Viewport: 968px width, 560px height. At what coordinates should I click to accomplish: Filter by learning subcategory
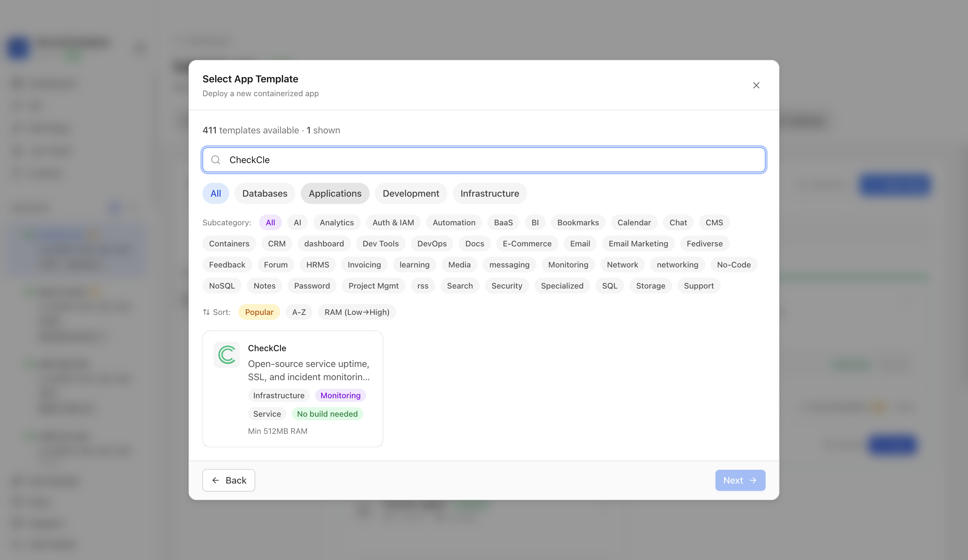414,265
